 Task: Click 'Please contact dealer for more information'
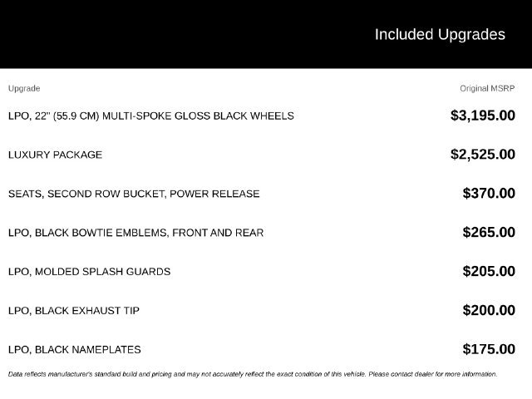click(x=433, y=374)
